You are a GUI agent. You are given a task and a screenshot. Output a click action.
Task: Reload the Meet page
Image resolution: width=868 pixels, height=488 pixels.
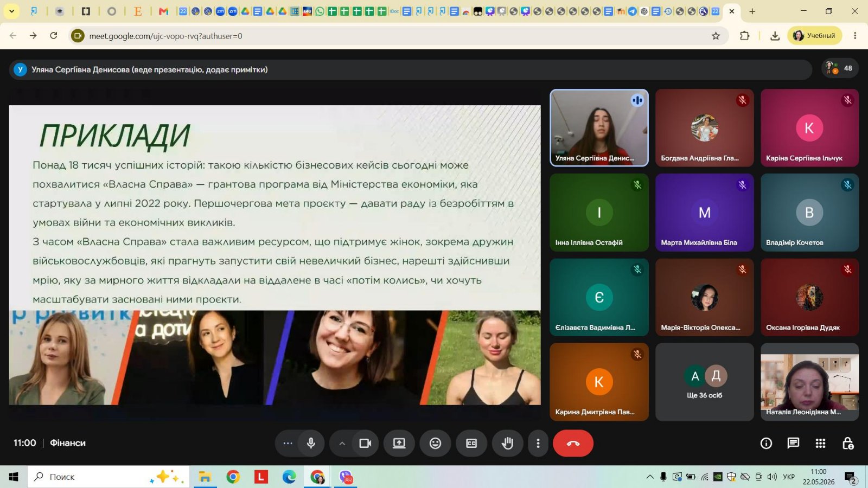click(54, 36)
